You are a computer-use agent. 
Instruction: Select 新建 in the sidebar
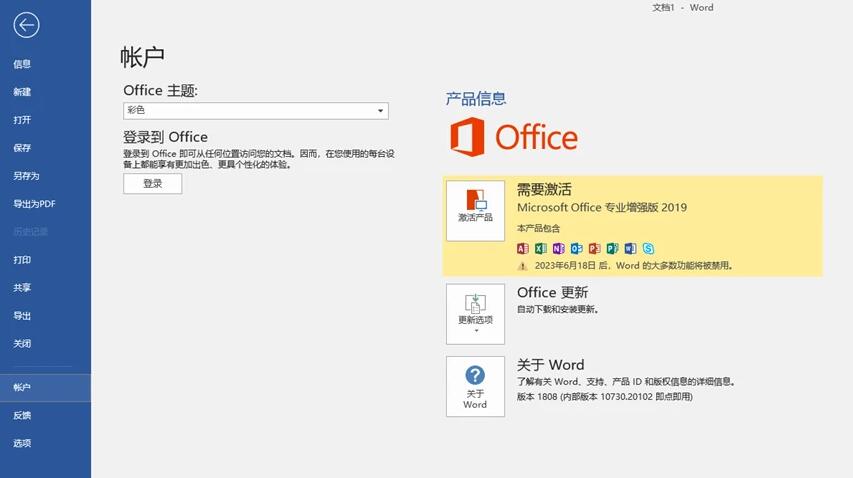(x=22, y=92)
